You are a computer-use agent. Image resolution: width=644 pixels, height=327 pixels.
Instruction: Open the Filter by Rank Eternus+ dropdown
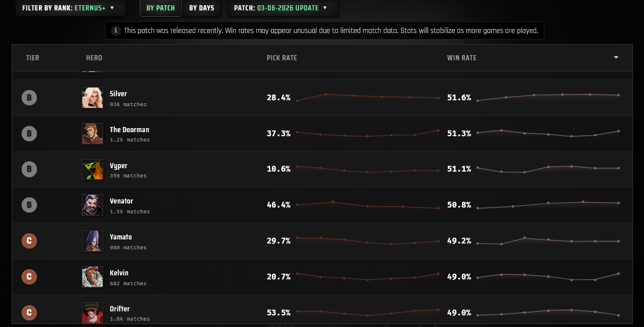[x=70, y=8]
